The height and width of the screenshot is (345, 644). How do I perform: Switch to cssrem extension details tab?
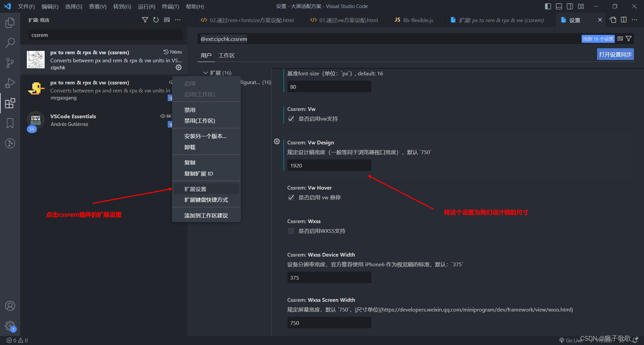500,20
